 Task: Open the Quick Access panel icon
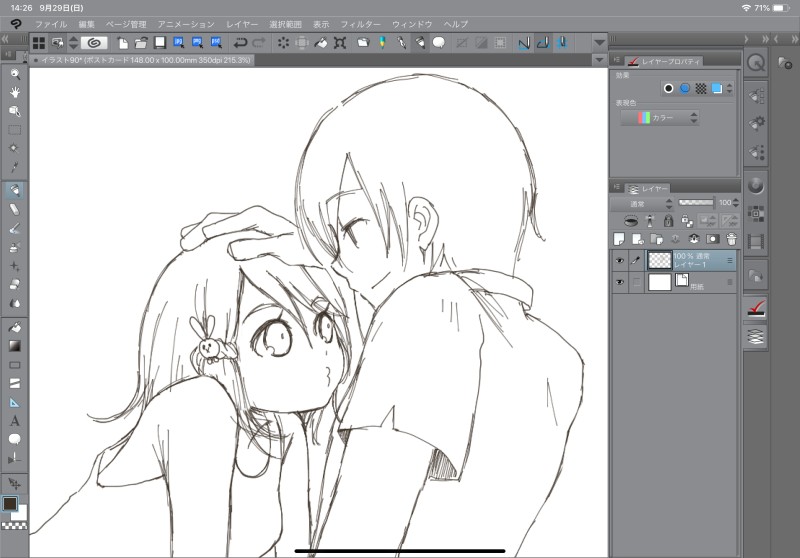coord(756,63)
